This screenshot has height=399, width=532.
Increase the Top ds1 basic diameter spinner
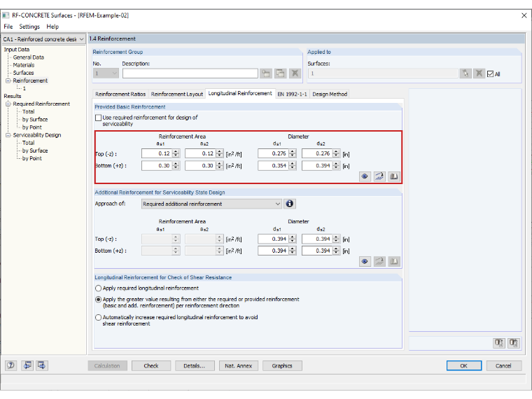click(x=293, y=151)
